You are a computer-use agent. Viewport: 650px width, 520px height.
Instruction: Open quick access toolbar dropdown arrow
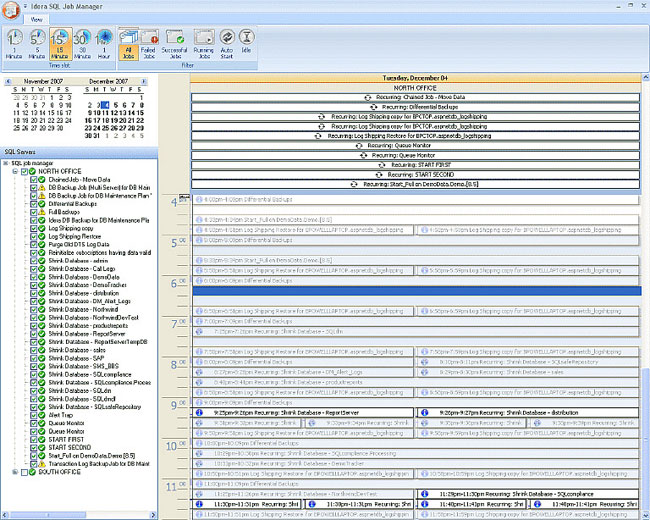tap(25, 7)
